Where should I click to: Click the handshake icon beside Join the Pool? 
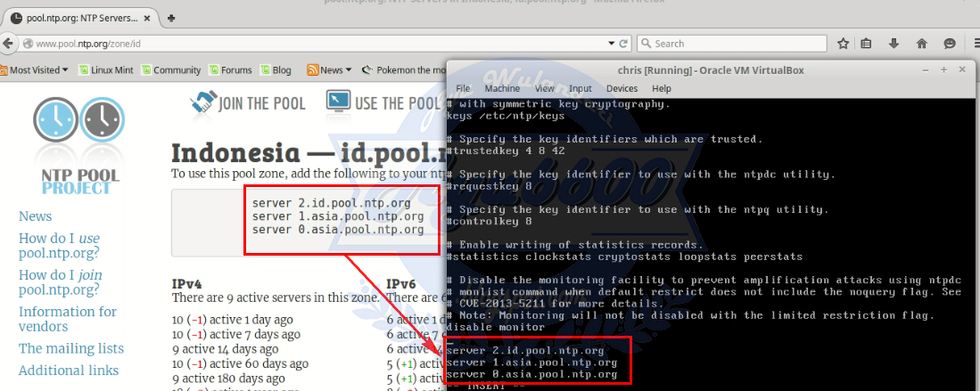202,103
